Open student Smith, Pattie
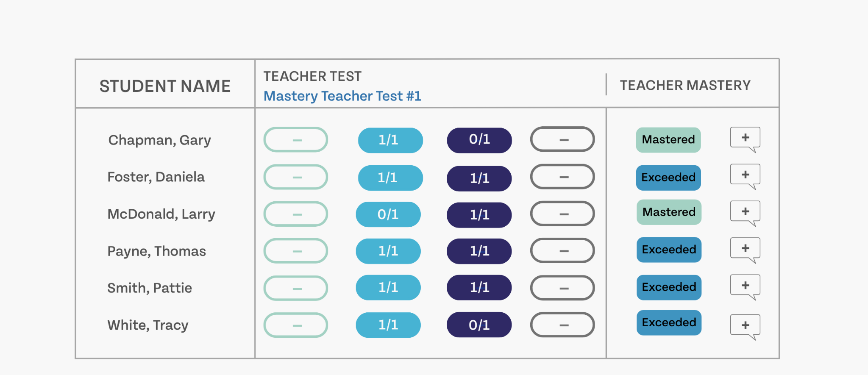868x375 pixels. click(x=150, y=288)
